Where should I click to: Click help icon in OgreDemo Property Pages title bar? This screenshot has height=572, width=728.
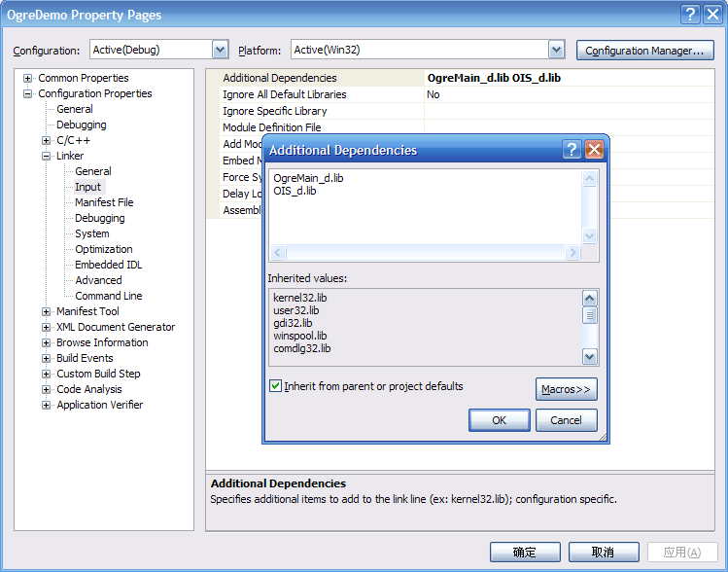[x=690, y=15]
